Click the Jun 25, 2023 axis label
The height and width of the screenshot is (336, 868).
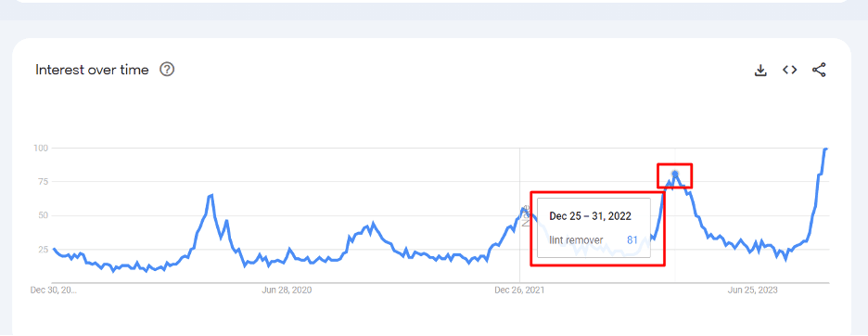752,290
